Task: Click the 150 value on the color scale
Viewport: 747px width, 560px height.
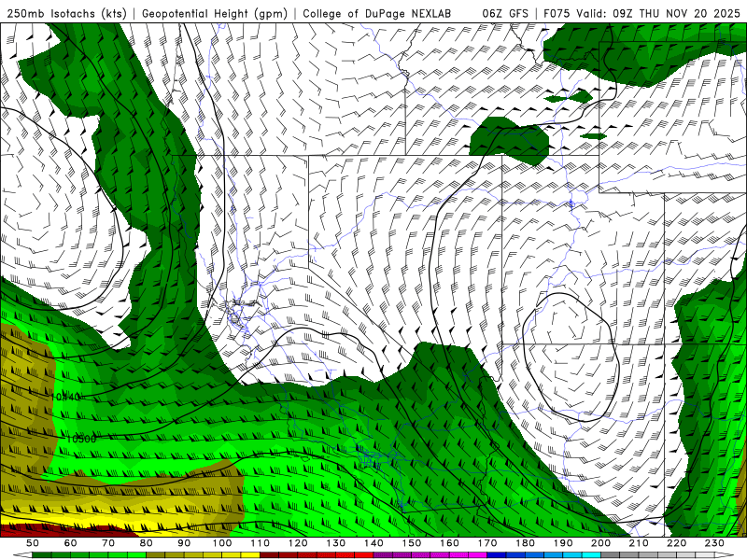Action: pos(411,543)
